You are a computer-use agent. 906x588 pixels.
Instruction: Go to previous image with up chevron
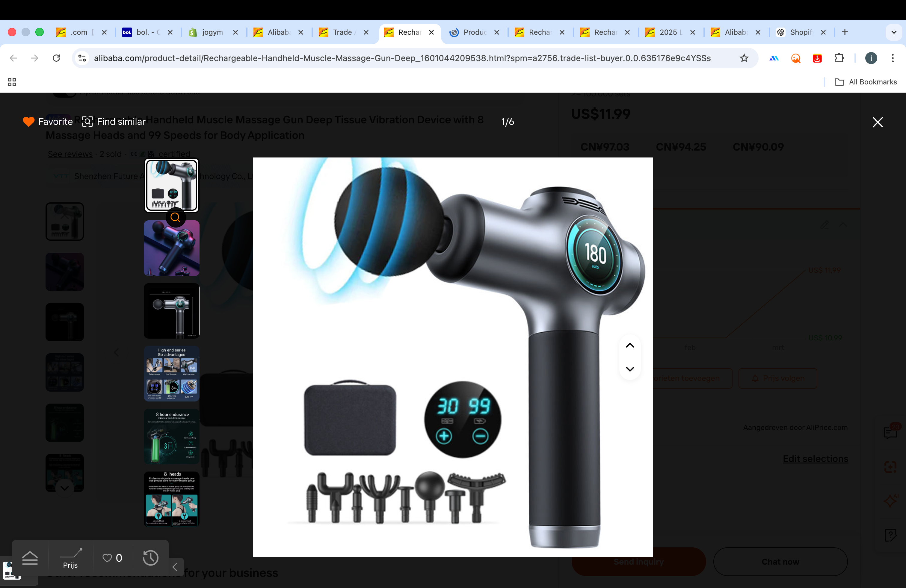click(x=630, y=345)
